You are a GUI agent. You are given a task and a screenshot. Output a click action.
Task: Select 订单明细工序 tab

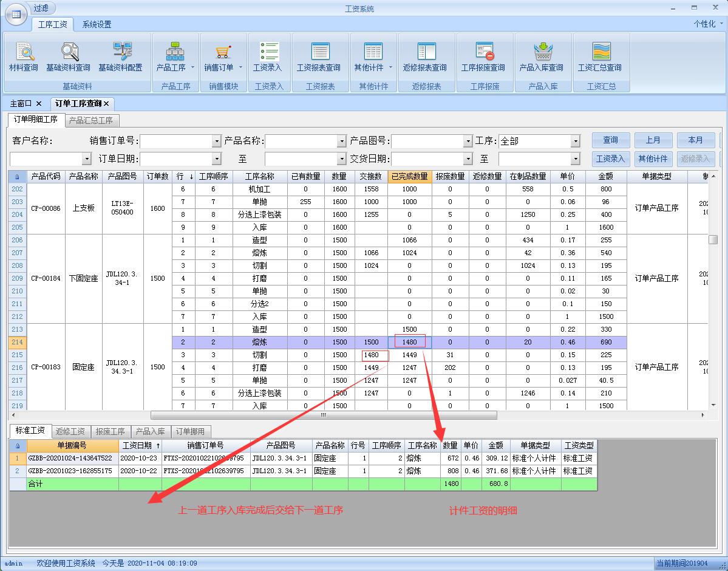pos(36,120)
